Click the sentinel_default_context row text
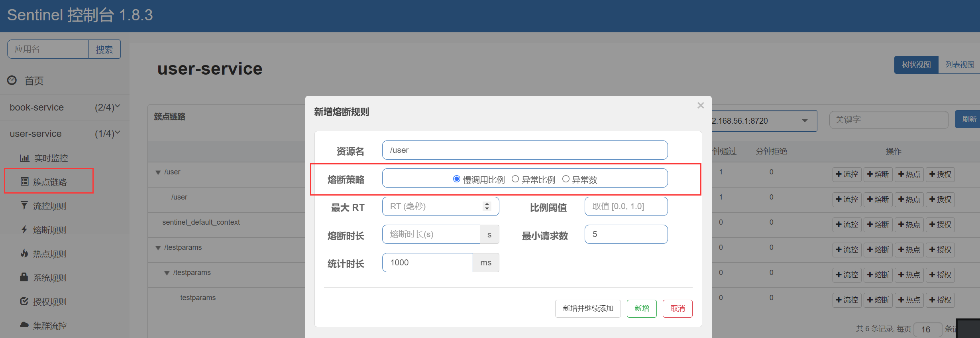 coord(201,222)
